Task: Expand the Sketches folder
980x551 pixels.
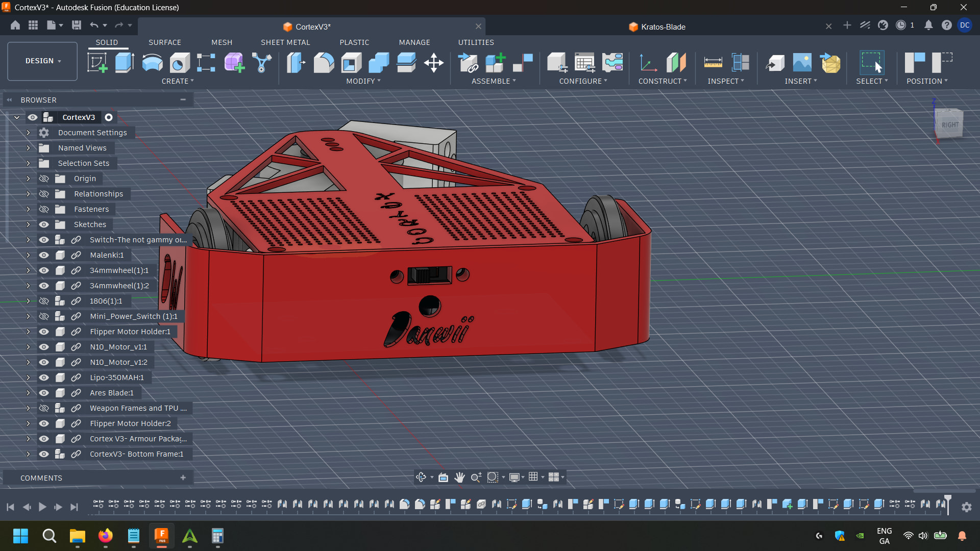Action: click(28, 224)
